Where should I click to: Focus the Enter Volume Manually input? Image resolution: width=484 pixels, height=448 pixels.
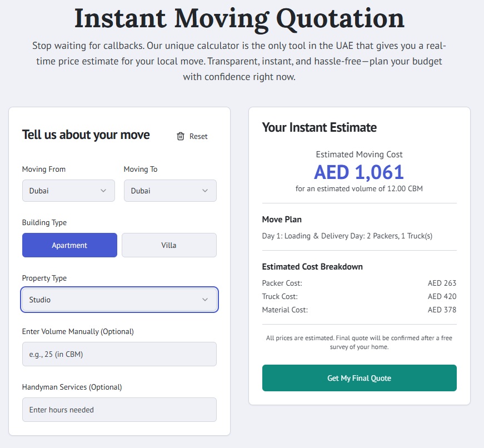tap(119, 354)
